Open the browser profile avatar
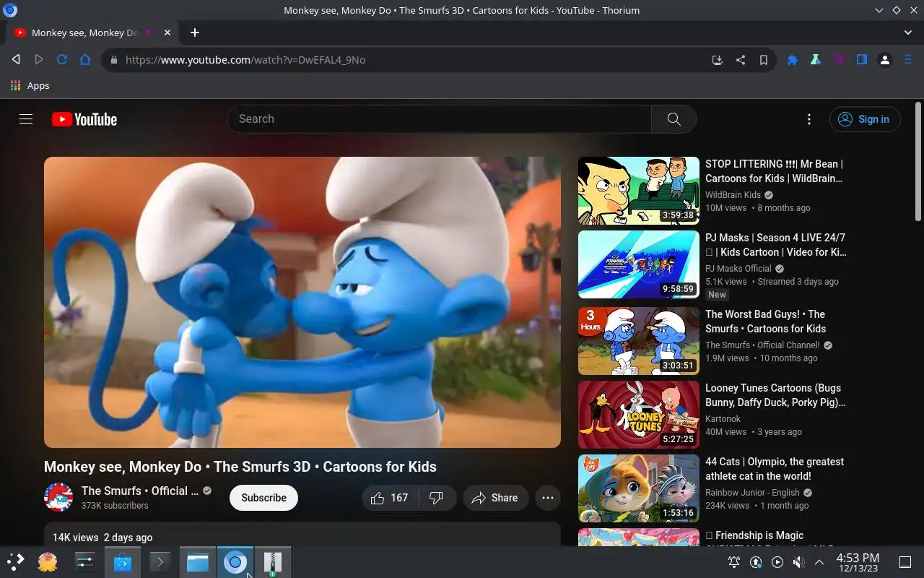 point(884,60)
